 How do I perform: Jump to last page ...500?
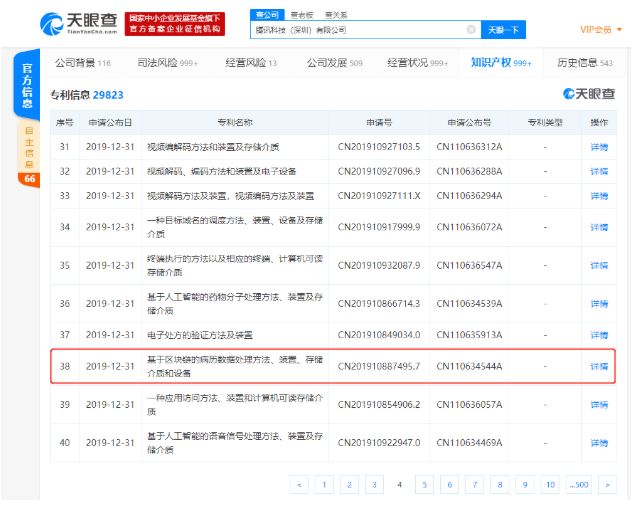(579, 484)
